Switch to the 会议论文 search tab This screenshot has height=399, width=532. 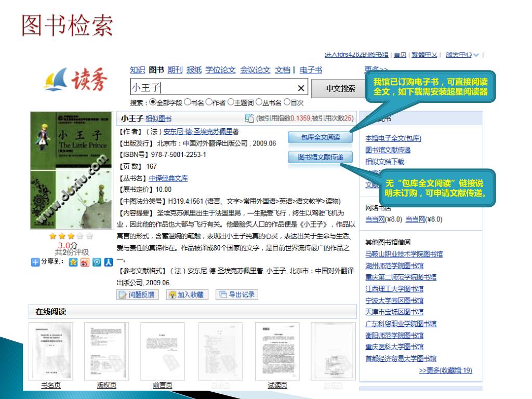point(255,70)
